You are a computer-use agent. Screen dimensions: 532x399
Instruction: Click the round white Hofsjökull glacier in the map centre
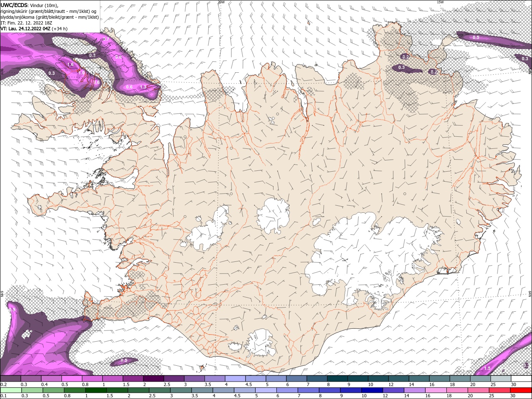click(273, 216)
